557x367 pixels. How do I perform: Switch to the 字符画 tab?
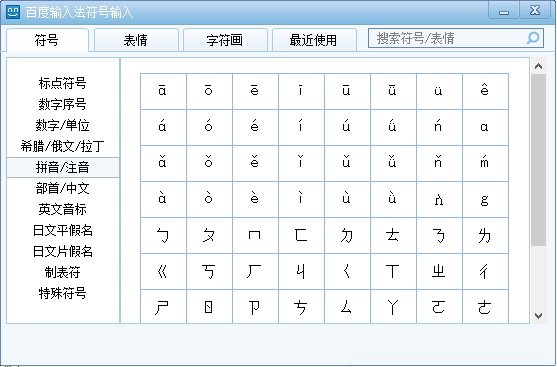225,40
